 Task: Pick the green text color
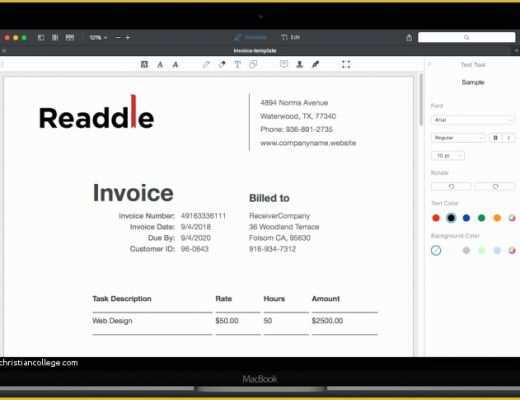coord(481,218)
